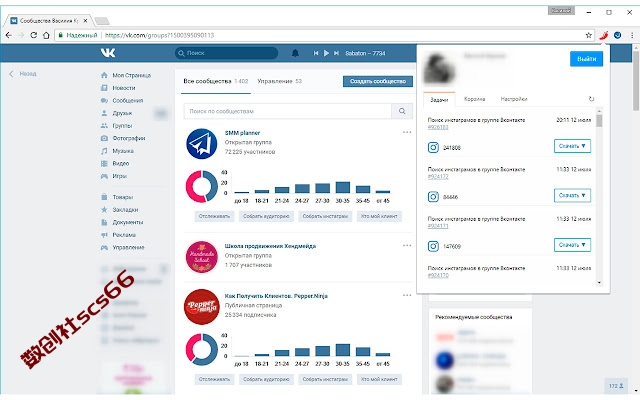
Task: Open the three-dot menu for Pepper.Ninja page
Action: pyautogui.click(x=407, y=295)
